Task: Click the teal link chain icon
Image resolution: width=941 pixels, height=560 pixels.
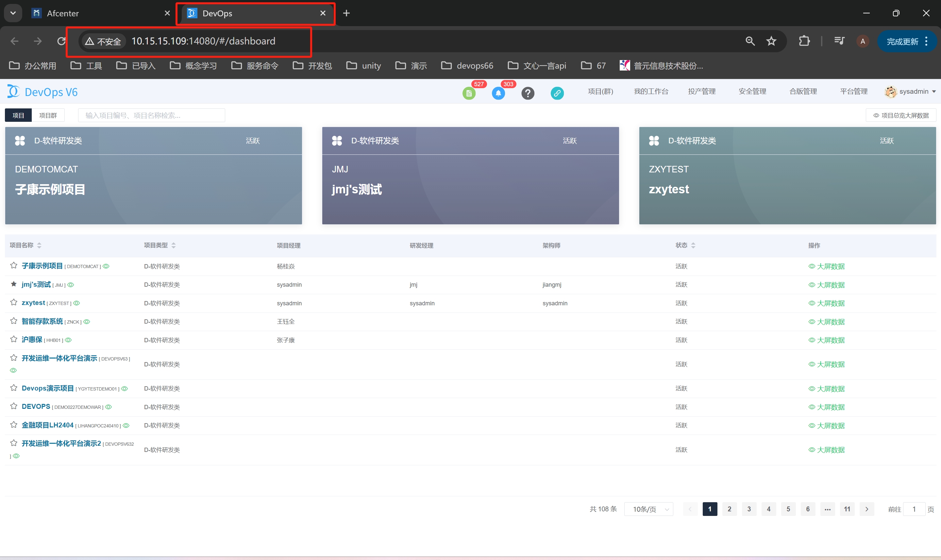Action: 557,93
